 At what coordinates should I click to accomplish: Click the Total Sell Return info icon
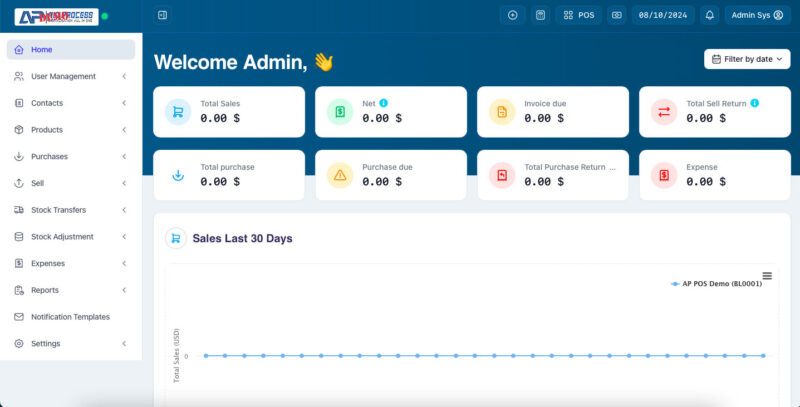coord(754,103)
